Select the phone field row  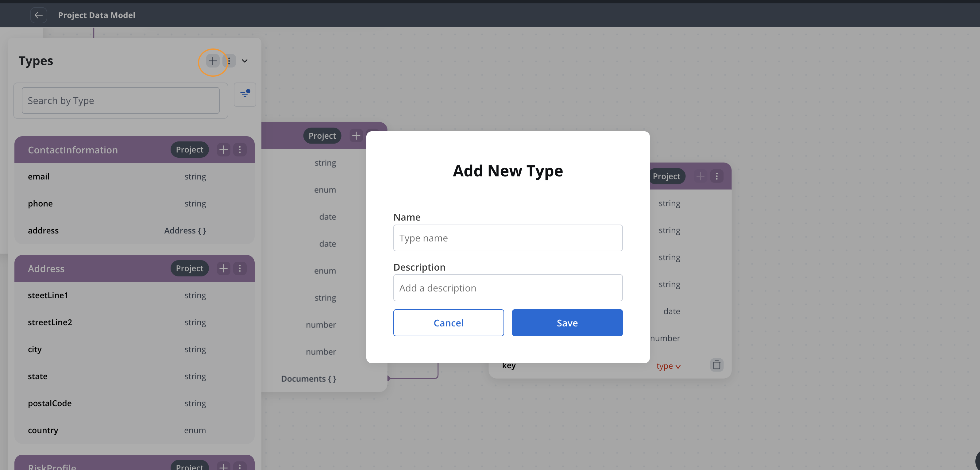click(134, 204)
